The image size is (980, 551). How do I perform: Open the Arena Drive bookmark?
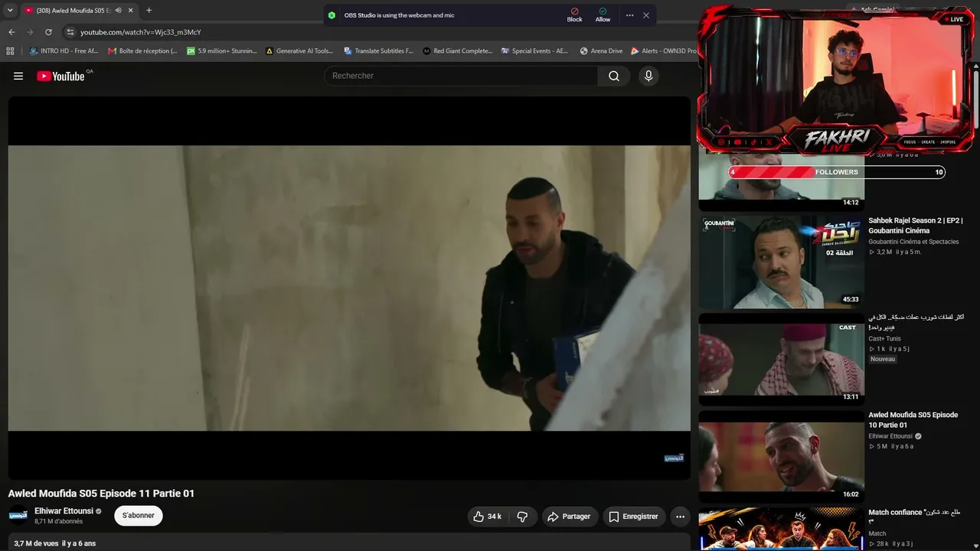pos(601,51)
